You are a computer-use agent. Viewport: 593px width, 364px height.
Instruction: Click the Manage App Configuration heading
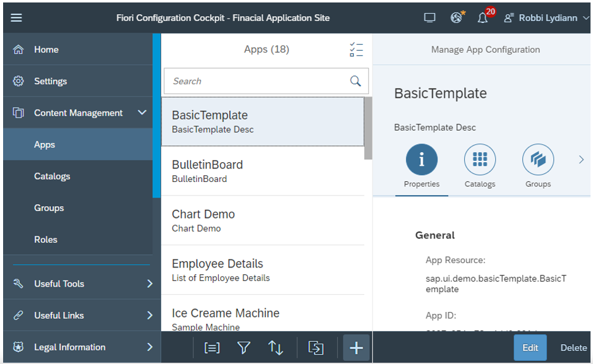tap(486, 50)
